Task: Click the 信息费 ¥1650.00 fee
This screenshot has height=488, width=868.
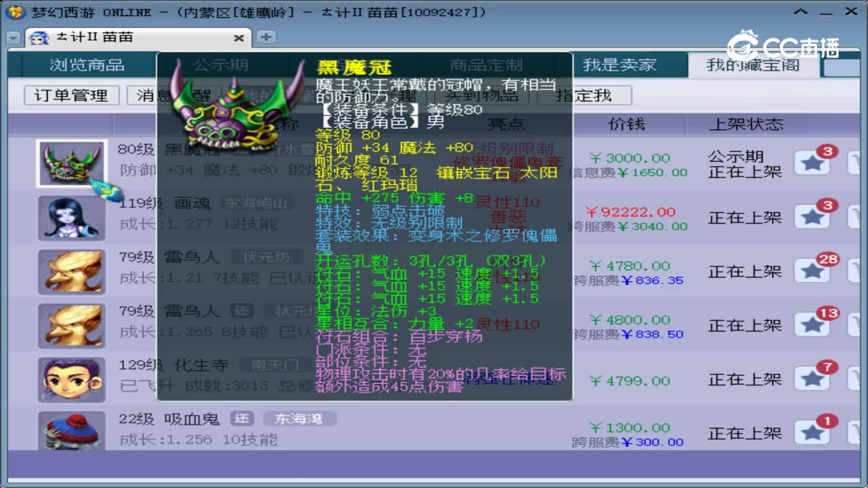Action: 629,173
